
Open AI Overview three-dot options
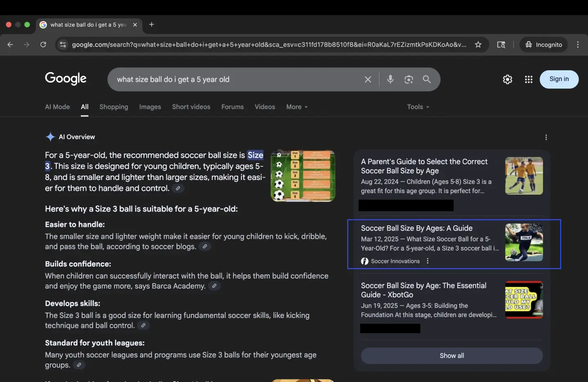(546, 137)
